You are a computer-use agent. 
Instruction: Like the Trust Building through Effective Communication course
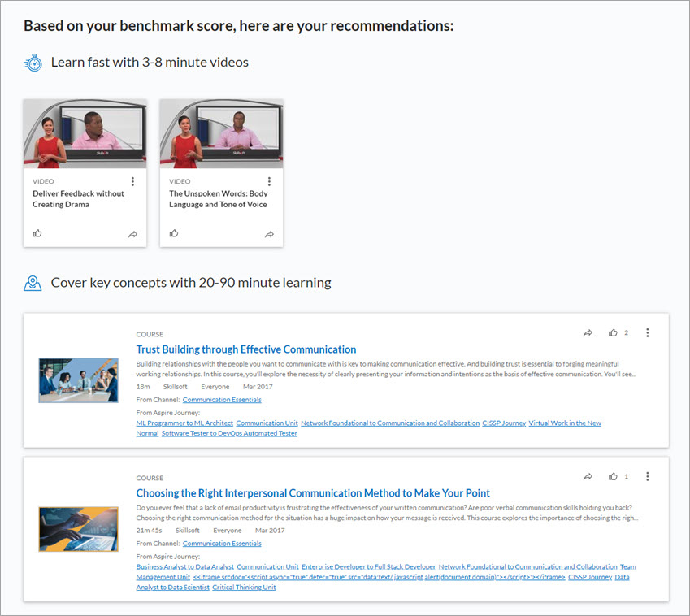(613, 333)
